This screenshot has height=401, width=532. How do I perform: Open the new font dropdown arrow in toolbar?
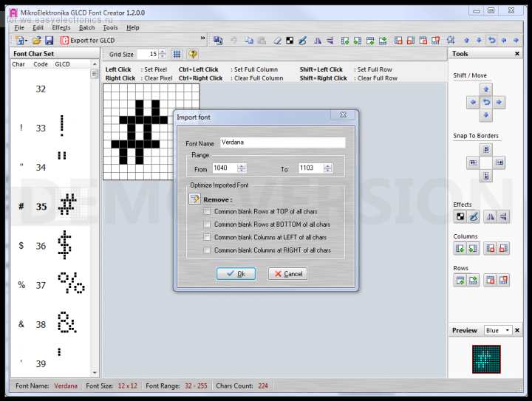pos(25,40)
